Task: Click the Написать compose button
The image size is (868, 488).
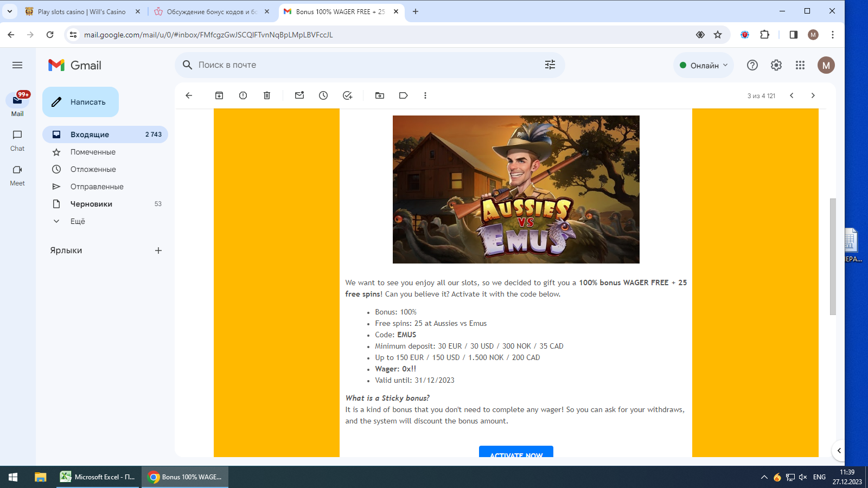Action: pyautogui.click(x=81, y=102)
